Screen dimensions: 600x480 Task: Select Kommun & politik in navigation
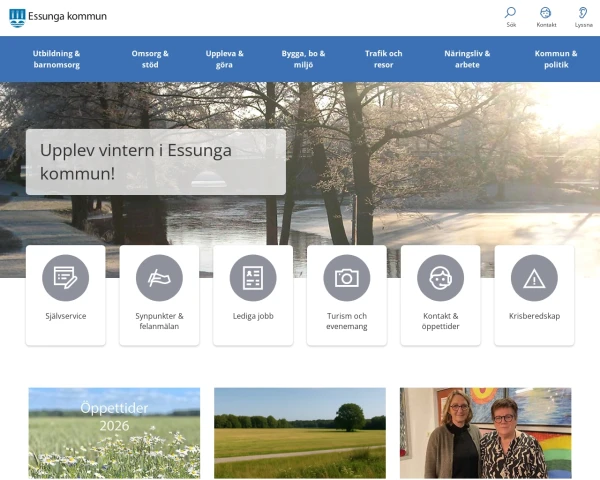pyautogui.click(x=556, y=59)
